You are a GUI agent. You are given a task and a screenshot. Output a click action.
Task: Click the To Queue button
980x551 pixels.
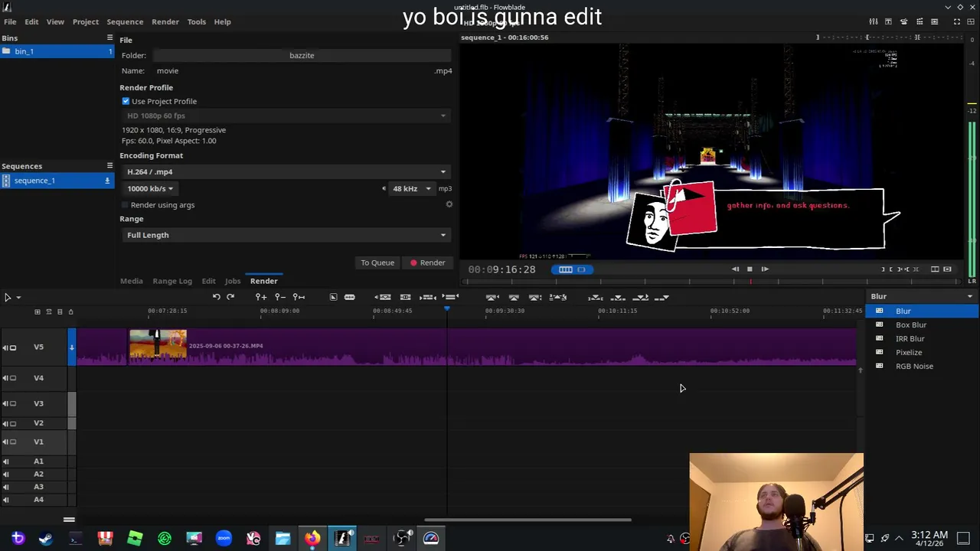pos(377,262)
